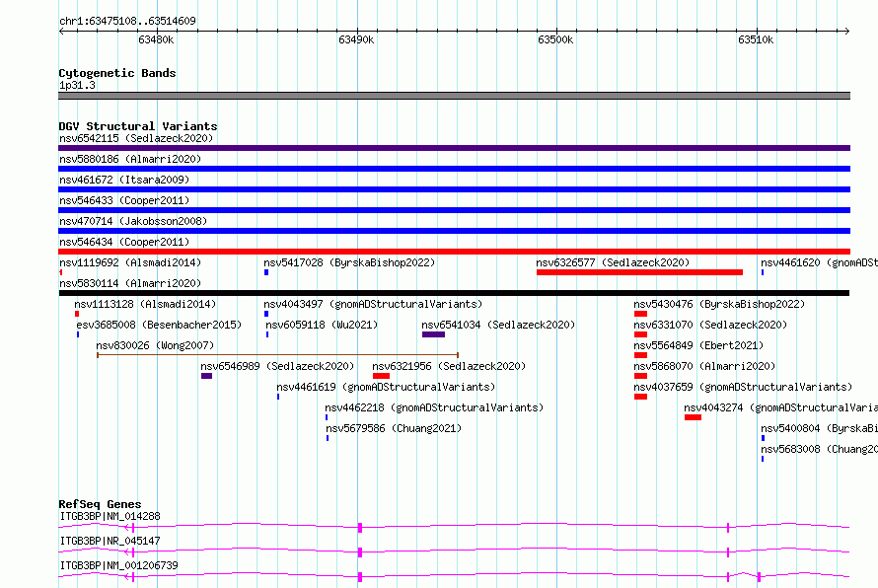
Task: Open transcript ITGB3BP|NM_001206739
Action: pyautogui.click(x=118, y=565)
